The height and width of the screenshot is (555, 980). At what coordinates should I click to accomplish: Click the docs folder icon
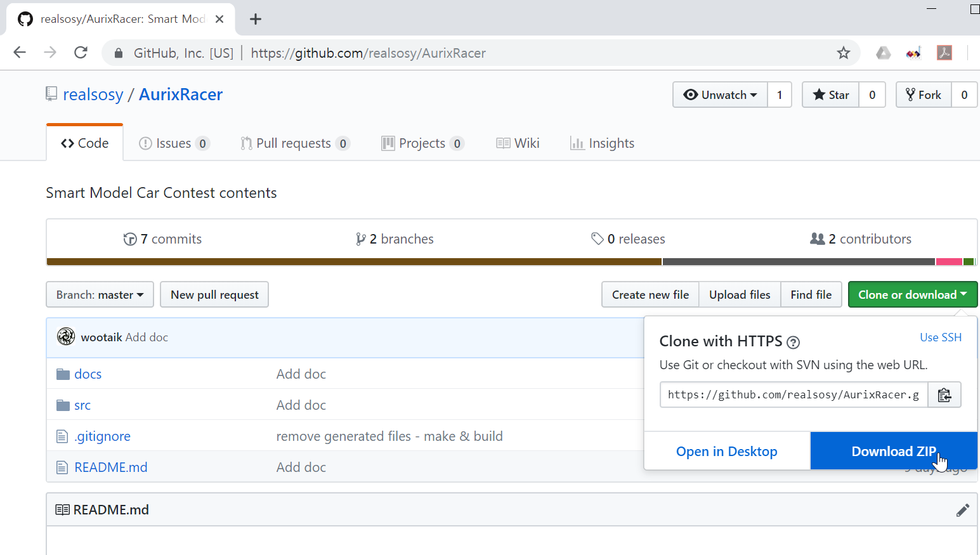(63, 374)
